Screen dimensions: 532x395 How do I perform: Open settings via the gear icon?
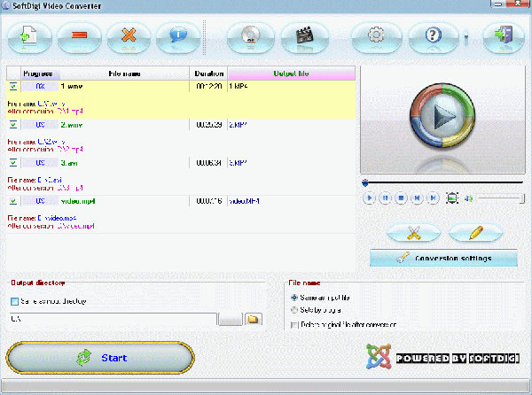point(374,36)
